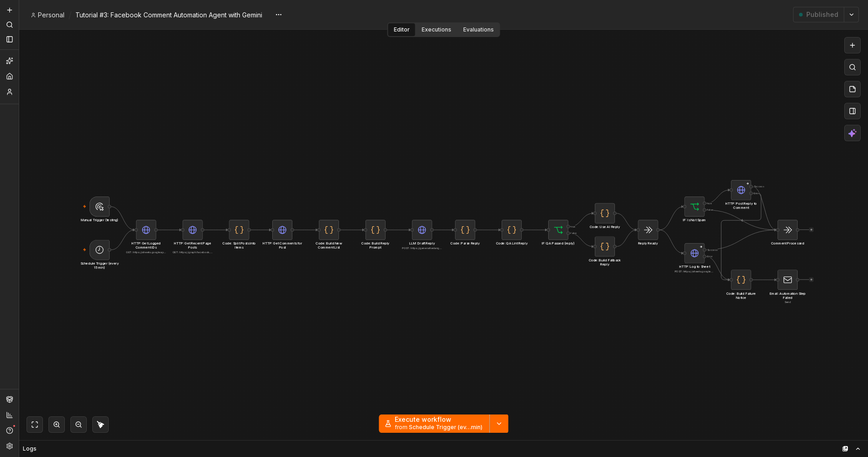Open the Schedule Trigger node

point(100,250)
